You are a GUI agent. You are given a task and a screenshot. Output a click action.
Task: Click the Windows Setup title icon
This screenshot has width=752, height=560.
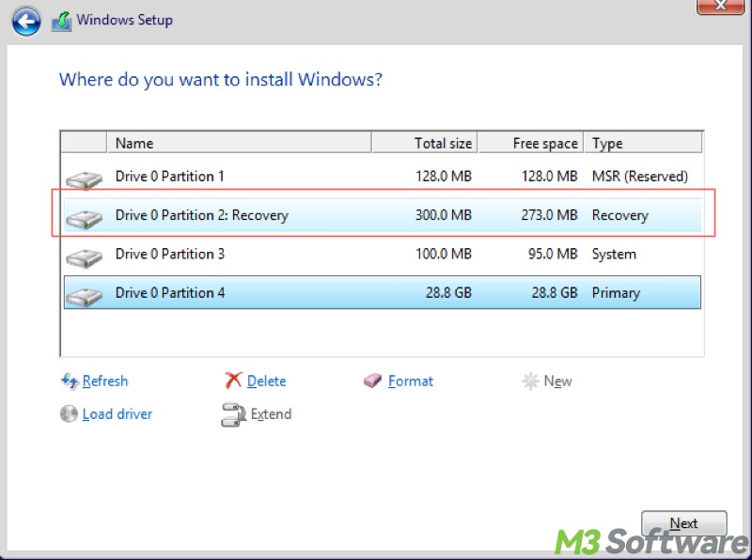[61, 22]
